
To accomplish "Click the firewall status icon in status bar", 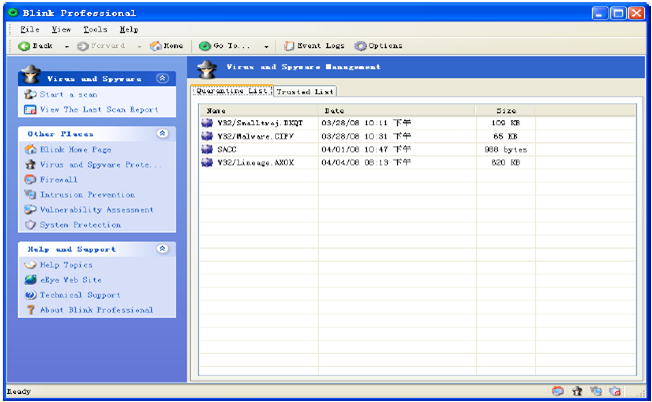I will pyautogui.click(x=558, y=391).
